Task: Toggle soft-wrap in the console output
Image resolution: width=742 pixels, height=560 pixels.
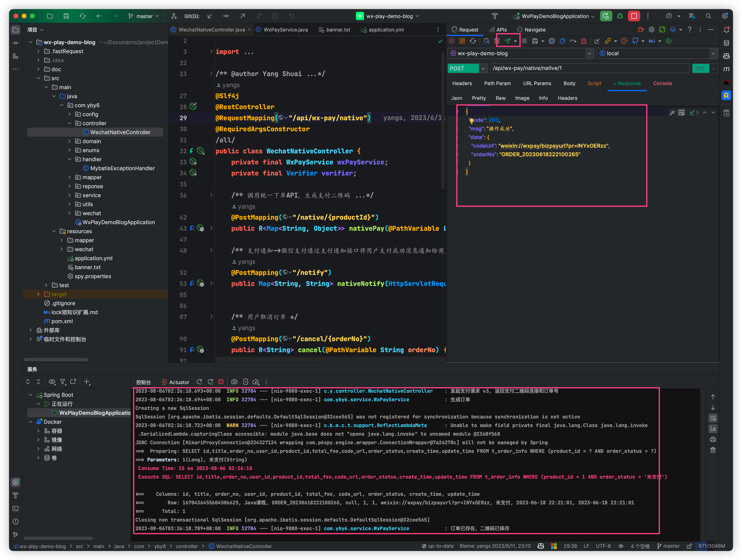Action: coord(713,418)
